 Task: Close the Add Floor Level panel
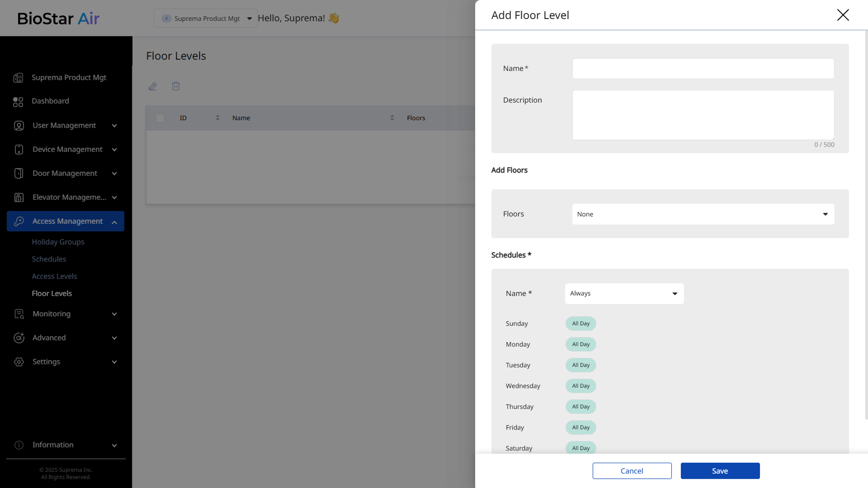coord(843,15)
